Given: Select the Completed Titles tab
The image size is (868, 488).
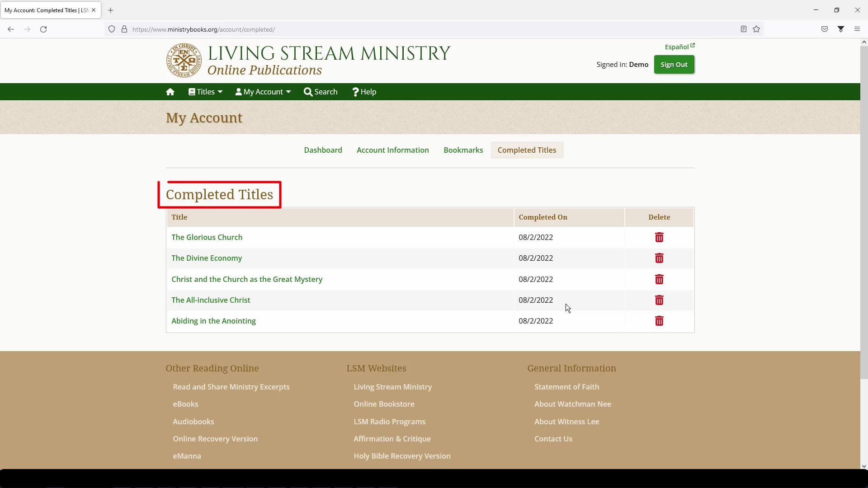Looking at the screenshot, I should click(527, 150).
